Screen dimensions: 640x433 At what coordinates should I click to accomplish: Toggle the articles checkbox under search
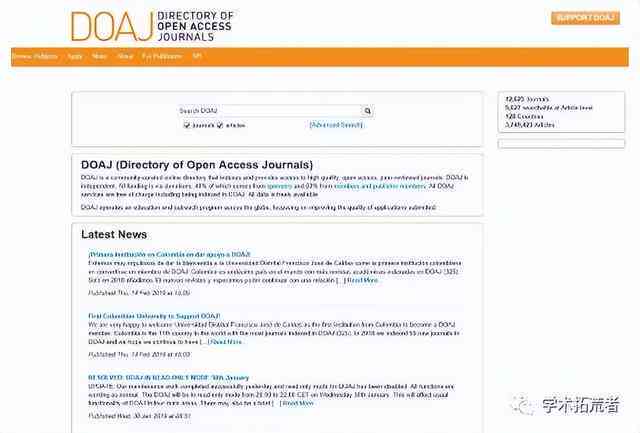tap(220, 125)
